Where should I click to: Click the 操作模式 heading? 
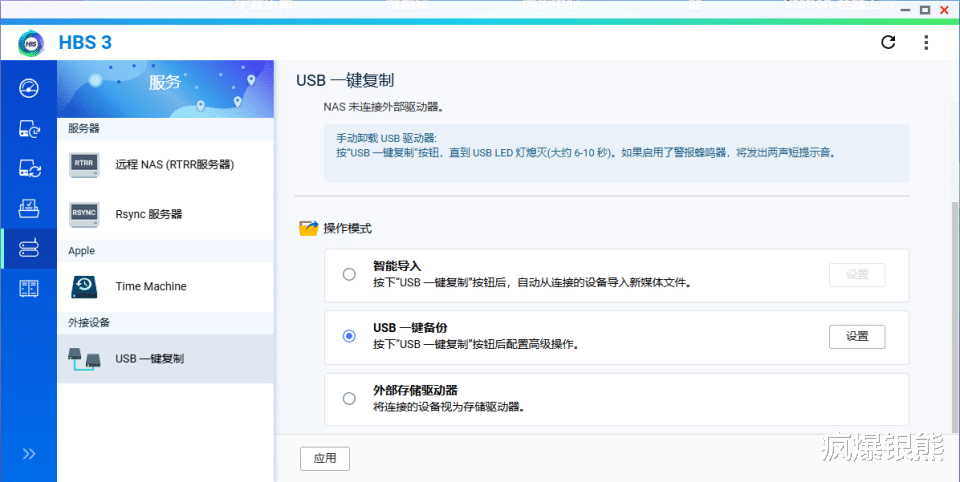pyautogui.click(x=347, y=228)
